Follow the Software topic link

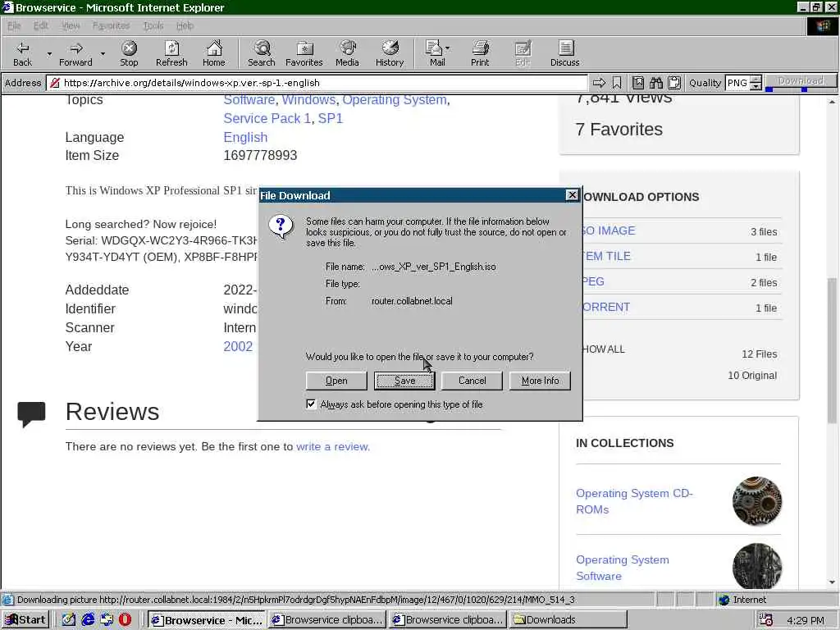pyautogui.click(x=249, y=99)
